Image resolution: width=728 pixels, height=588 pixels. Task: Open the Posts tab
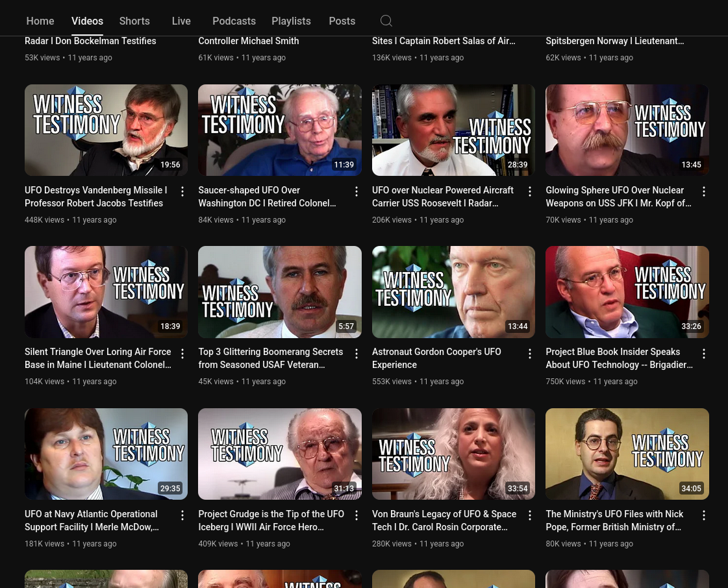pyautogui.click(x=342, y=21)
